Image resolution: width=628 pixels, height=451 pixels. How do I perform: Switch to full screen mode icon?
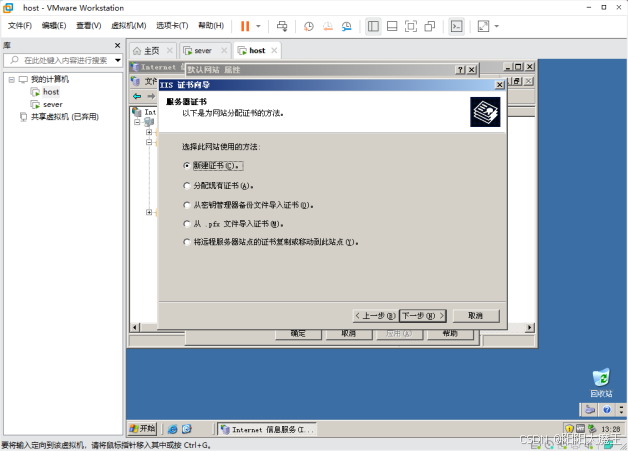[x=411, y=26]
